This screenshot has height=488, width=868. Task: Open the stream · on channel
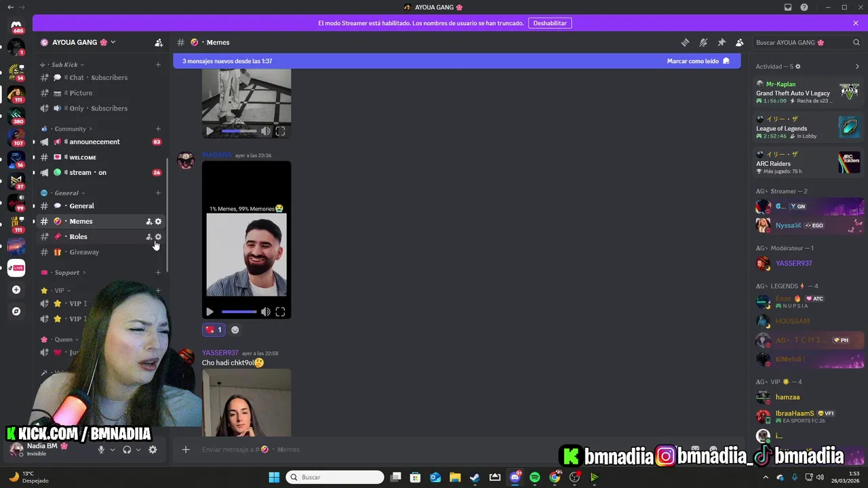pos(100,172)
